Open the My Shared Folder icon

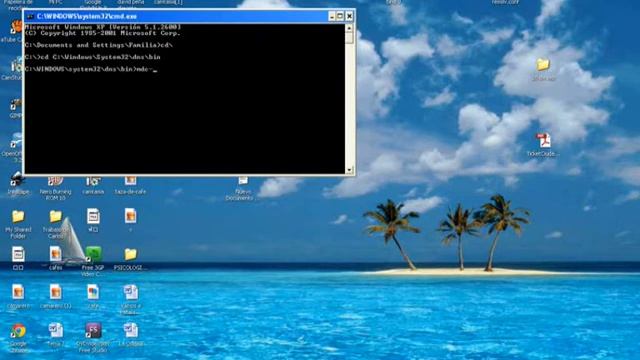tap(18, 224)
